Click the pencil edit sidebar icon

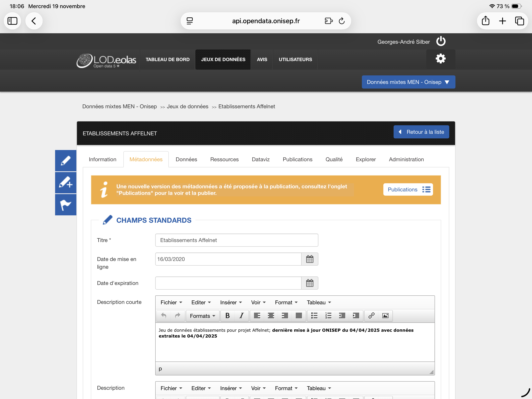tap(66, 160)
